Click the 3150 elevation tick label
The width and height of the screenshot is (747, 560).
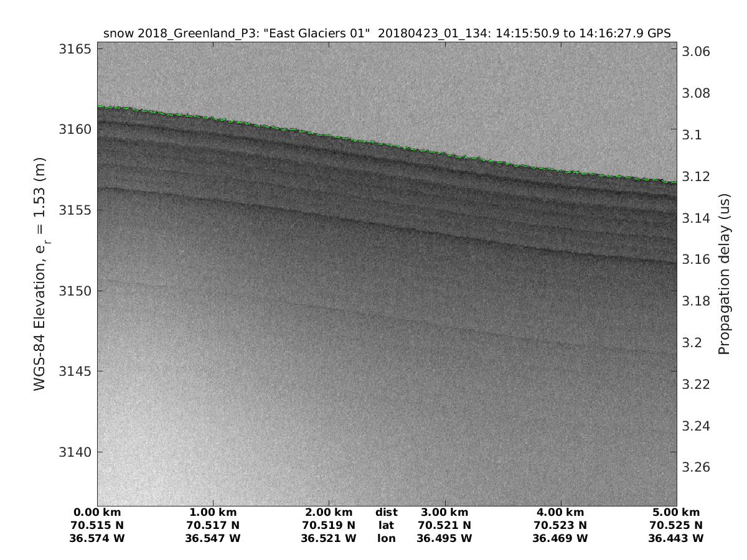point(75,291)
